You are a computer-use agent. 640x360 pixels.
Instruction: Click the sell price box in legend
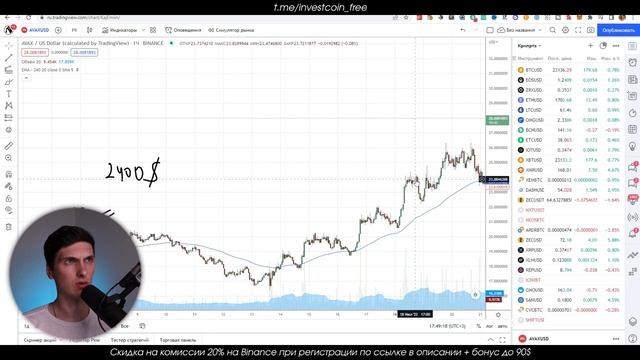tap(35, 53)
